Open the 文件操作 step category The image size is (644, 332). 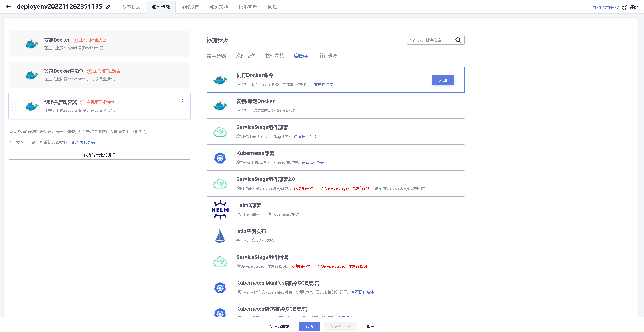pyautogui.click(x=245, y=56)
